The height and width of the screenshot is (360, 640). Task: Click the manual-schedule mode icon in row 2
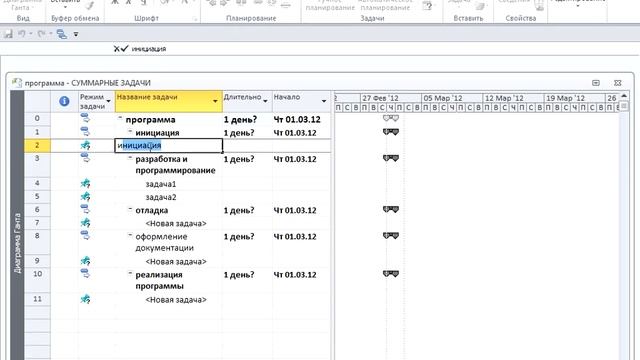pyautogui.click(x=85, y=145)
